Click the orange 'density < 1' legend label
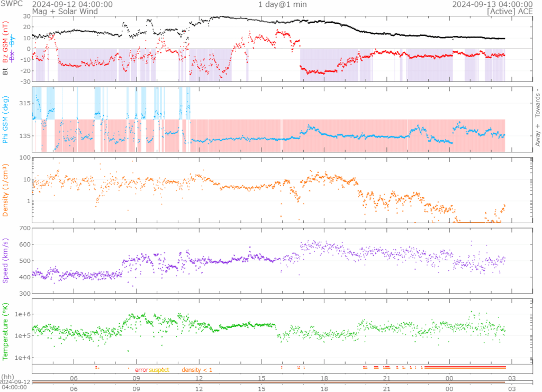 pyautogui.click(x=197, y=370)
